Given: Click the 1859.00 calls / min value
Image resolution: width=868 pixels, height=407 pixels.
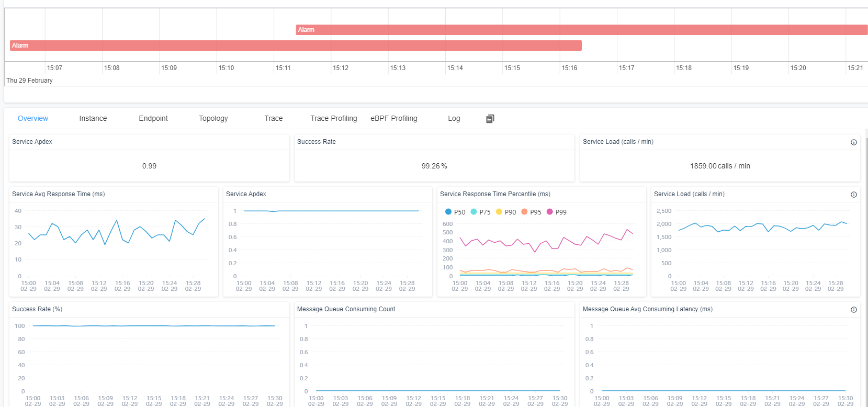Looking at the screenshot, I should point(720,166).
